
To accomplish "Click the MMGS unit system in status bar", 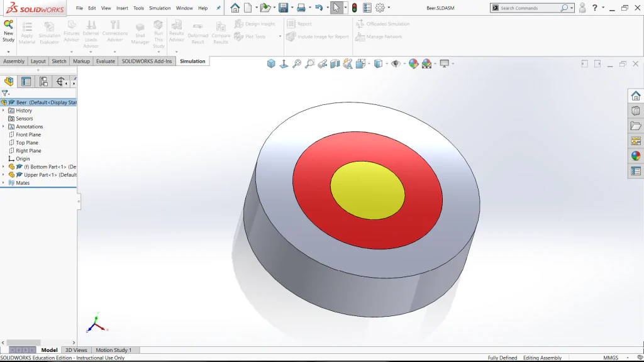I will point(611,358).
